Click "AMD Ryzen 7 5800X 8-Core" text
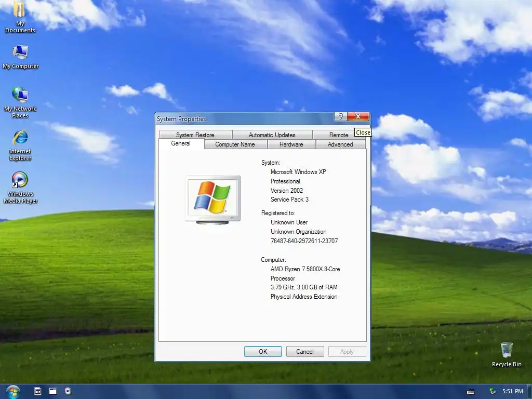Viewport: 532px width, 399px height. pos(305,269)
